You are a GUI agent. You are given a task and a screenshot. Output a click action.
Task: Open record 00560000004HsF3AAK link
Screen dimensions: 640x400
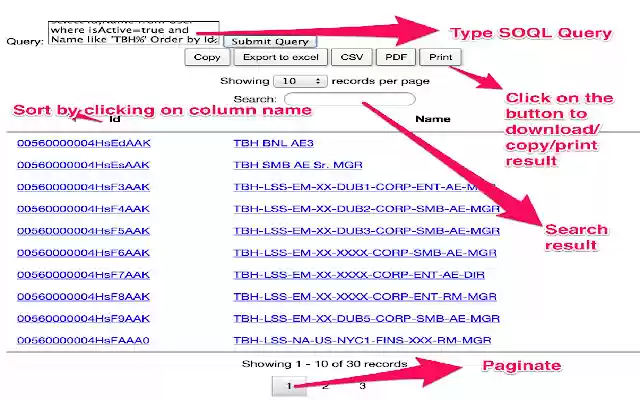pos(83,187)
